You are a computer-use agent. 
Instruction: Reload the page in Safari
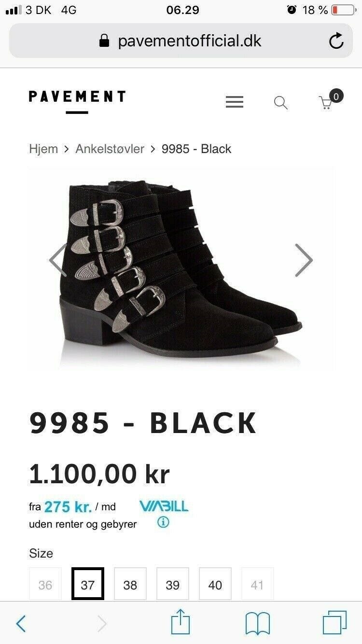336,41
